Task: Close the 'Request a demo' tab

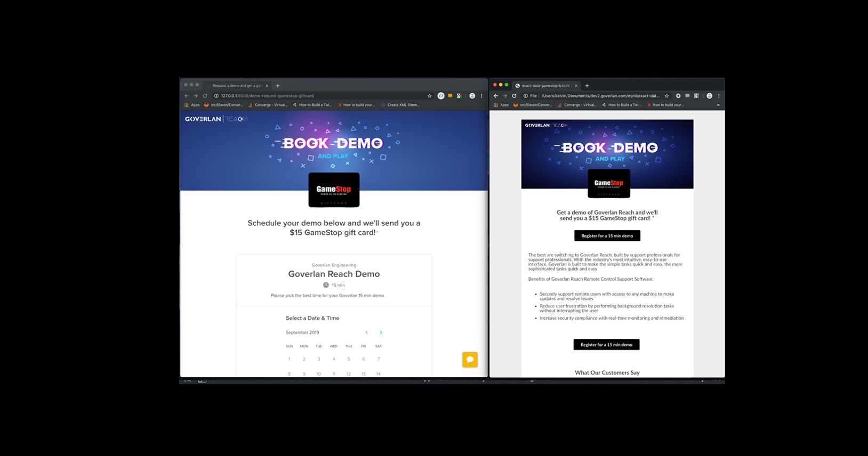Action: 267,86
